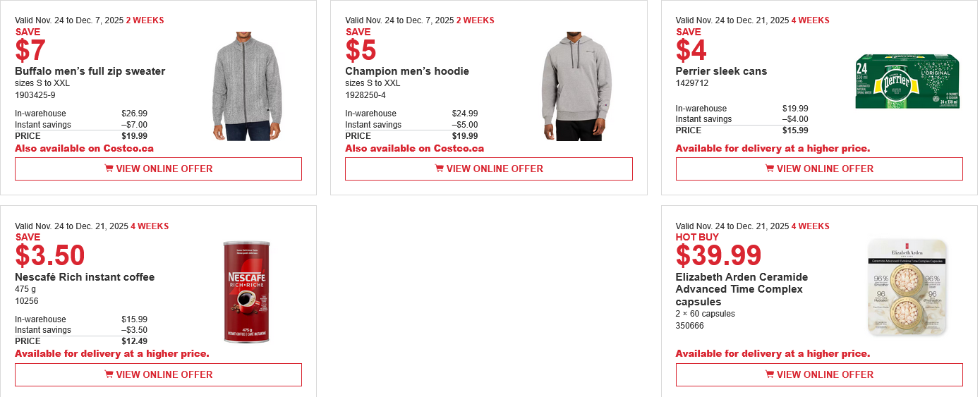Image resolution: width=980 pixels, height=397 pixels.
Task: Click cart icon under Perrier cans offer
Action: [x=770, y=169]
